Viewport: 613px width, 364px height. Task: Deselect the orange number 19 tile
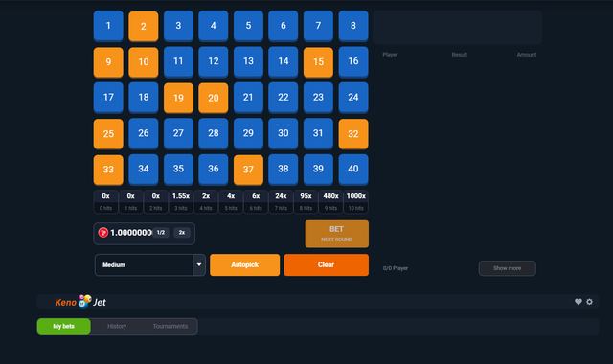178,98
